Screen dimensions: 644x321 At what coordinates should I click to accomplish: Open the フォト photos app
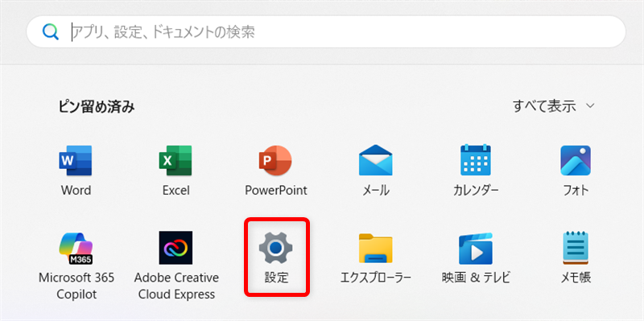(576, 161)
